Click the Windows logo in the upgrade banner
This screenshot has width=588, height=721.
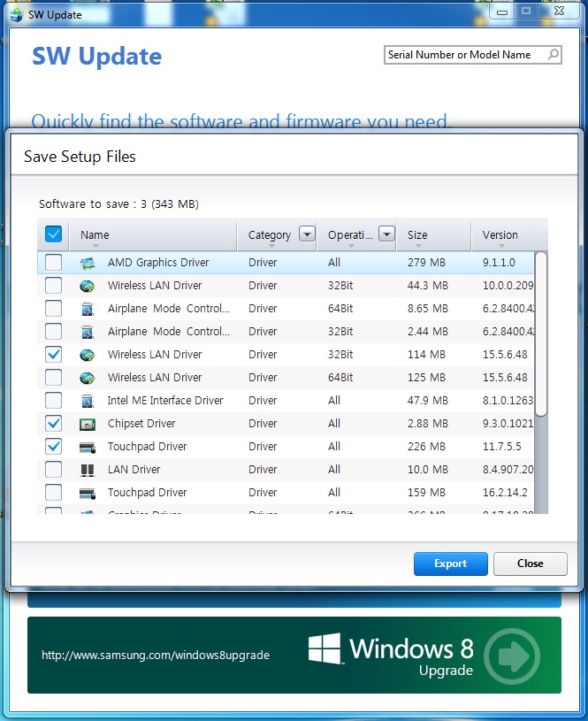[325, 648]
